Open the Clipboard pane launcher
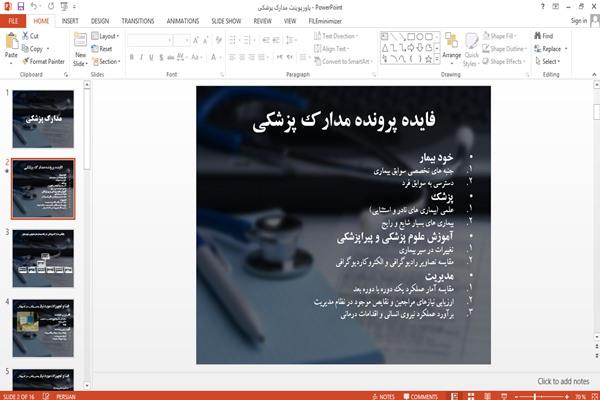Viewport: 600px width, 400px height. (x=66, y=75)
